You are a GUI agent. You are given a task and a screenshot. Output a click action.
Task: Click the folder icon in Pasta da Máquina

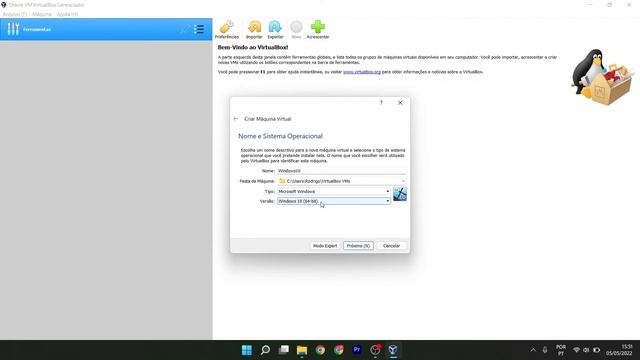click(x=282, y=181)
